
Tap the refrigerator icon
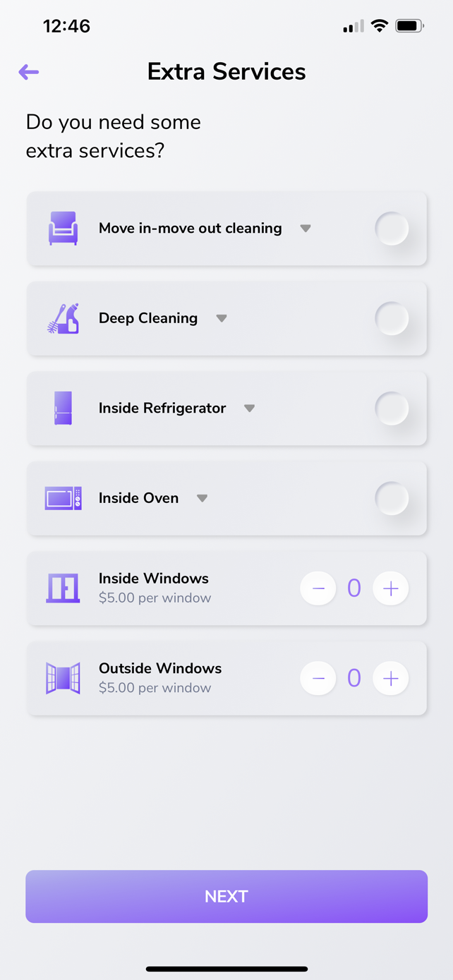(x=63, y=409)
